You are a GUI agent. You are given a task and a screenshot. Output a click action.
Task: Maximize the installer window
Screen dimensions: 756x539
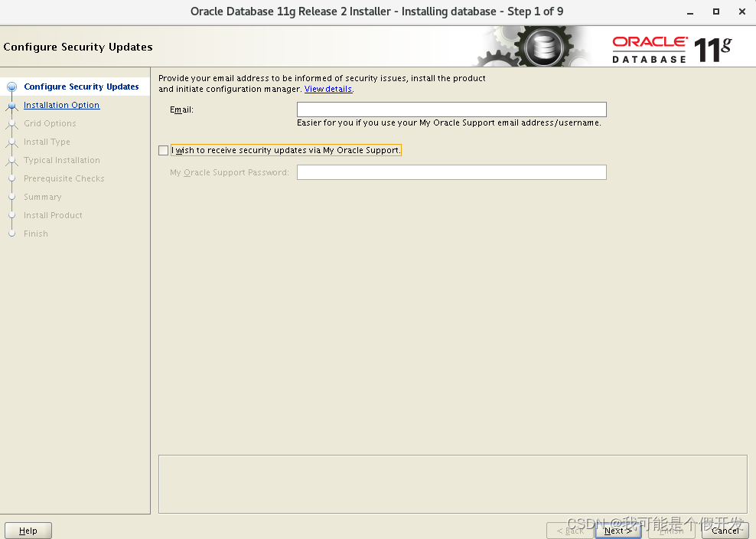(716, 11)
